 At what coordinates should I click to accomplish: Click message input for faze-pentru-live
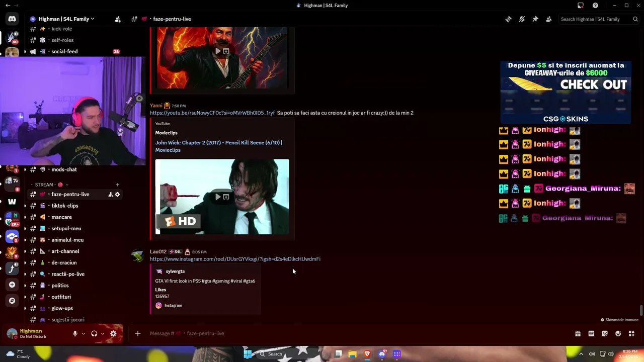[x=352, y=333]
